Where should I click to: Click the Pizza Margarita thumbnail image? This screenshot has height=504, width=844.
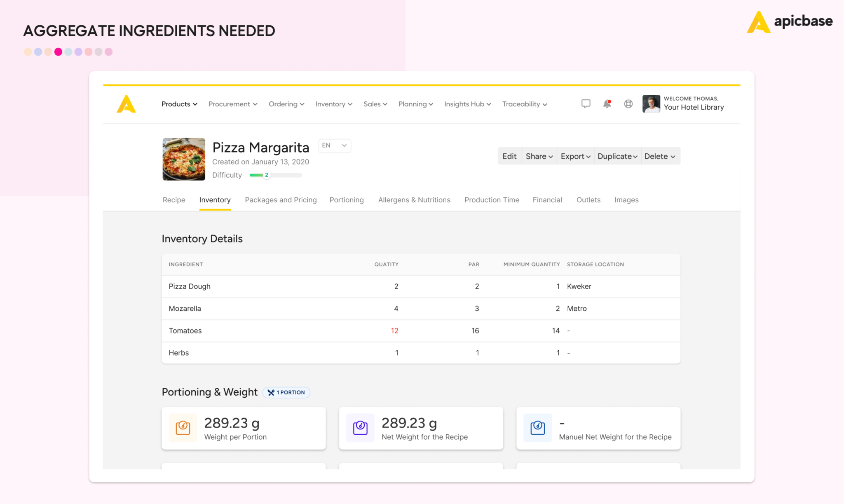[183, 159]
